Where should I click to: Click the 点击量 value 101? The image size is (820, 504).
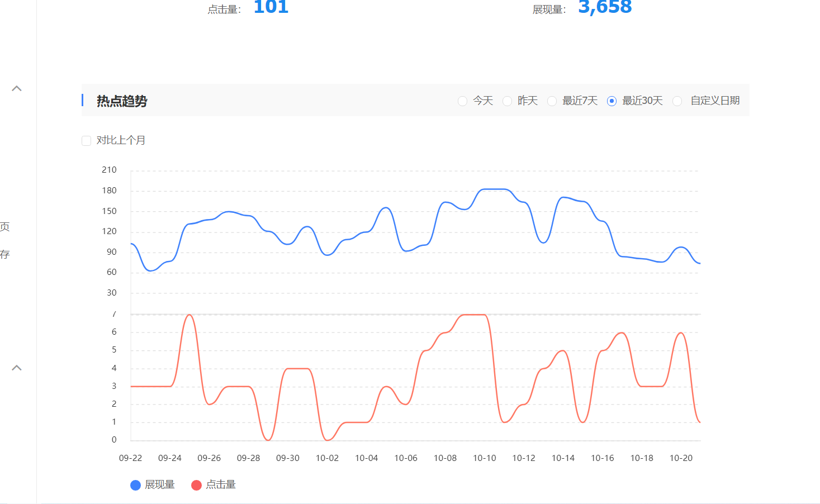pos(271,7)
